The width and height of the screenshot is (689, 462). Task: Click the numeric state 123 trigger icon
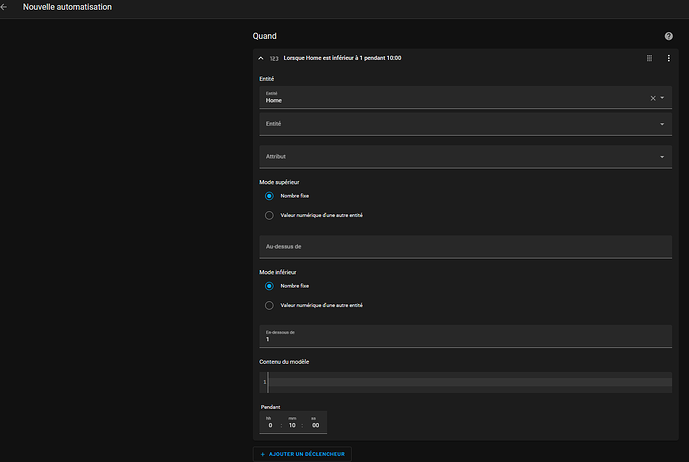[x=274, y=59]
